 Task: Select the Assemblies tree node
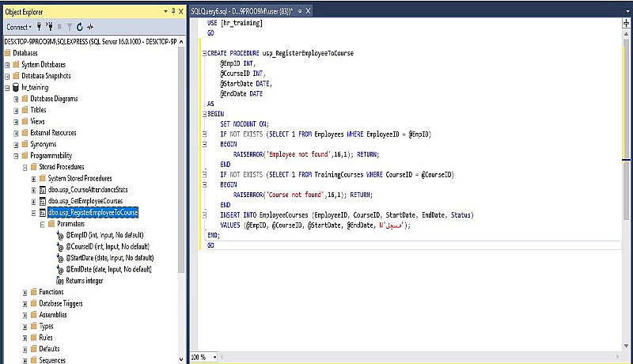click(53, 315)
